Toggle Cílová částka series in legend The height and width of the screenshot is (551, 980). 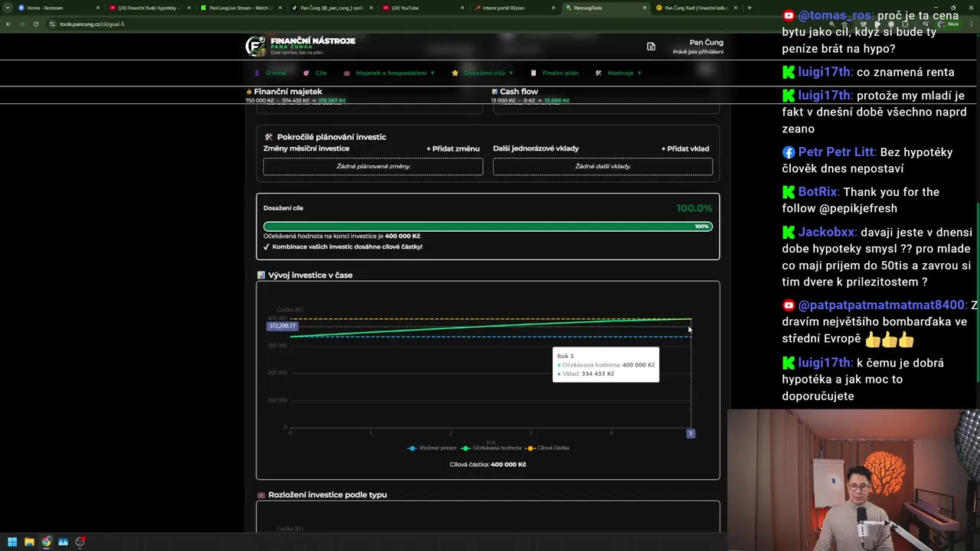[547, 448]
